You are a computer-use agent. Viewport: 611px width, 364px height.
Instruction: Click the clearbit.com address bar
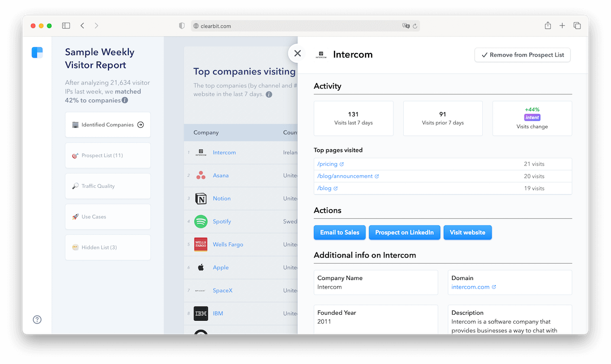pyautogui.click(x=305, y=26)
